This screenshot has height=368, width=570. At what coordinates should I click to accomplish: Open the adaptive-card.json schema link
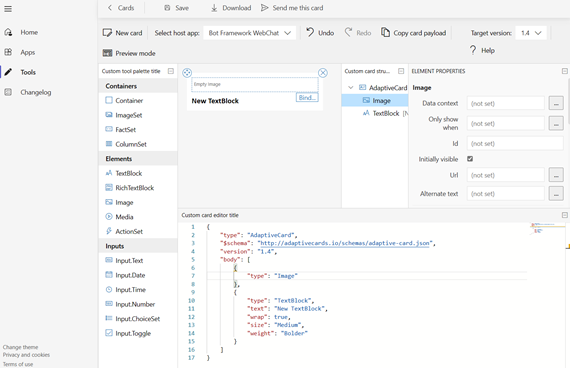tap(345, 243)
